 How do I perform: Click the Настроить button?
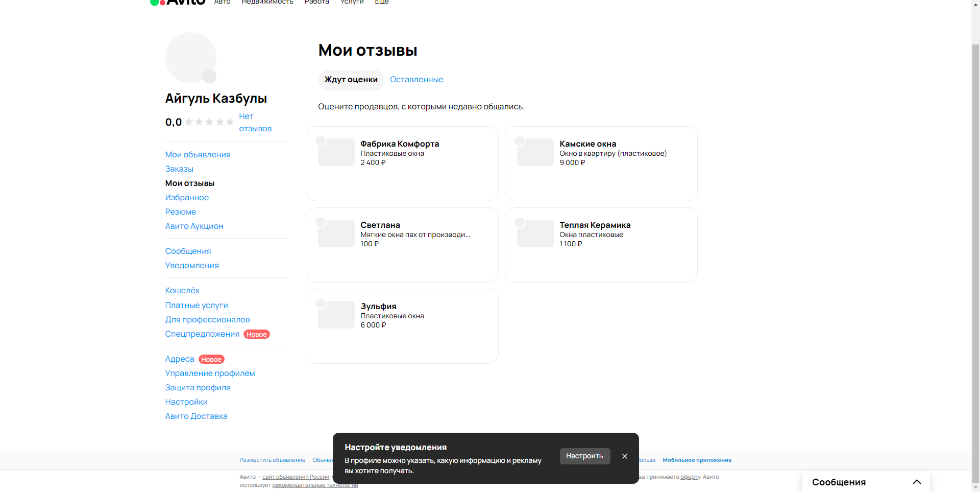(585, 456)
